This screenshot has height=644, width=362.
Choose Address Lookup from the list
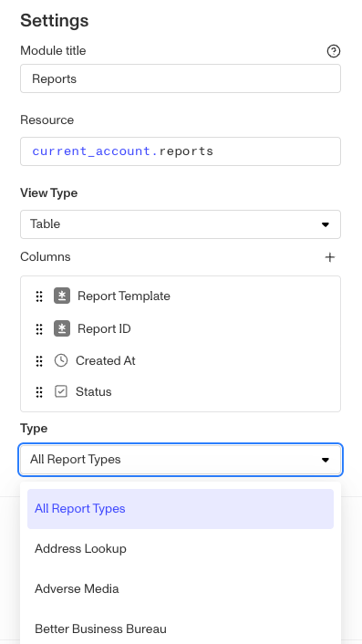tap(181, 549)
